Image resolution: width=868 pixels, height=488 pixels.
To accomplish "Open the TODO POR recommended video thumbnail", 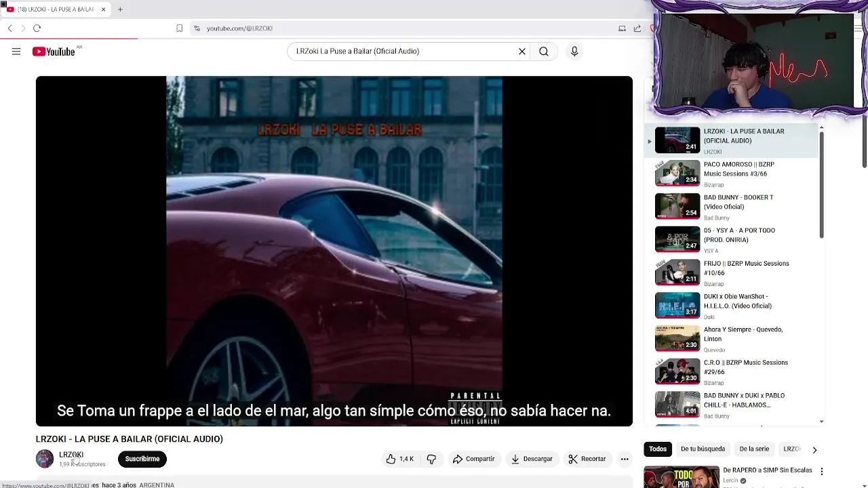I will click(681, 476).
